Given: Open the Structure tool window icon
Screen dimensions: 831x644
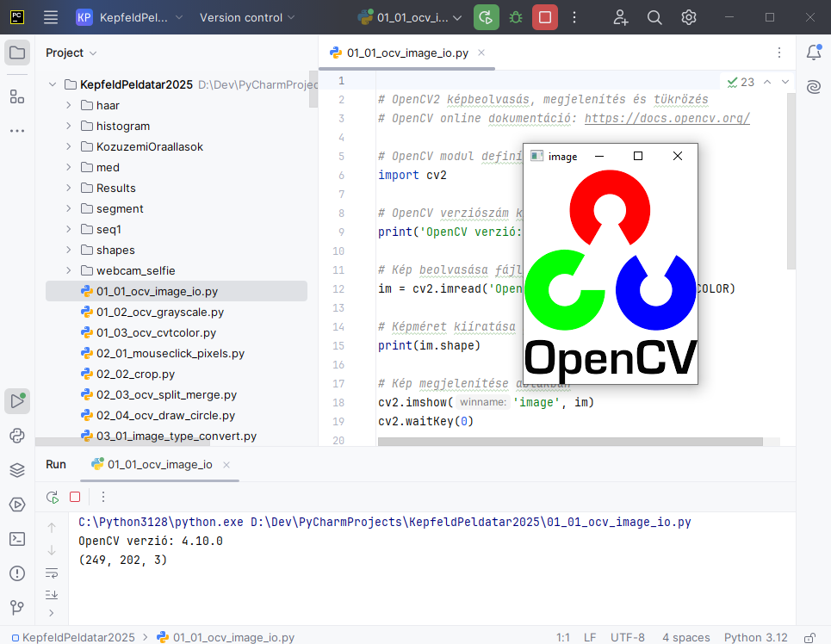Looking at the screenshot, I should pos(17,96).
